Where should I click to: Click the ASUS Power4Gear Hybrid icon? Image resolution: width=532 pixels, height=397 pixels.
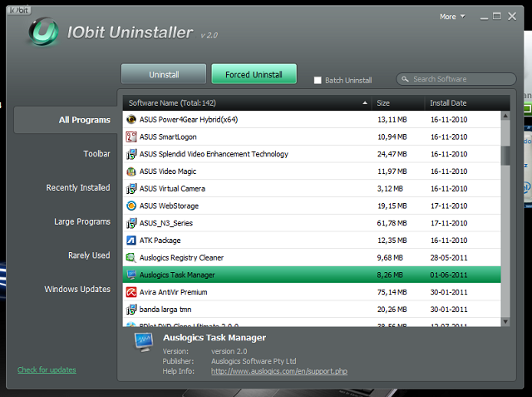click(131, 120)
